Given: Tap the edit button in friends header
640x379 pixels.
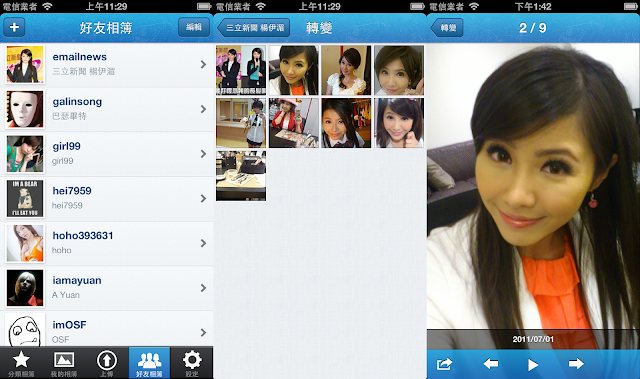Looking at the screenshot, I should point(194,27).
